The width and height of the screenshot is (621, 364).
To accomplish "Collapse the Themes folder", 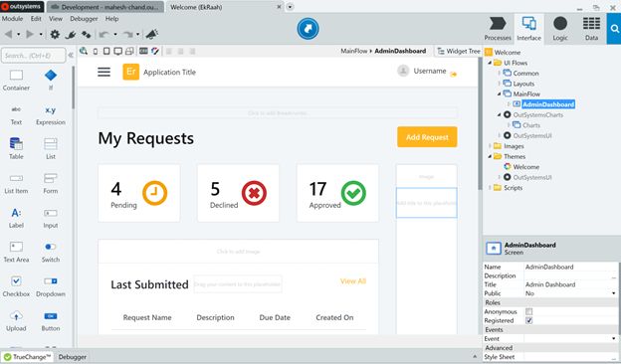I will [x=490, y=157].
